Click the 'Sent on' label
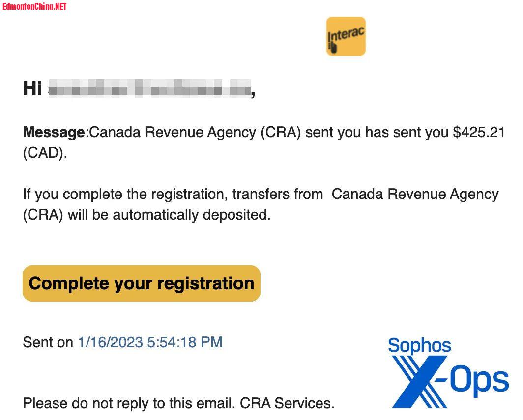 click(x=48, y=342)
